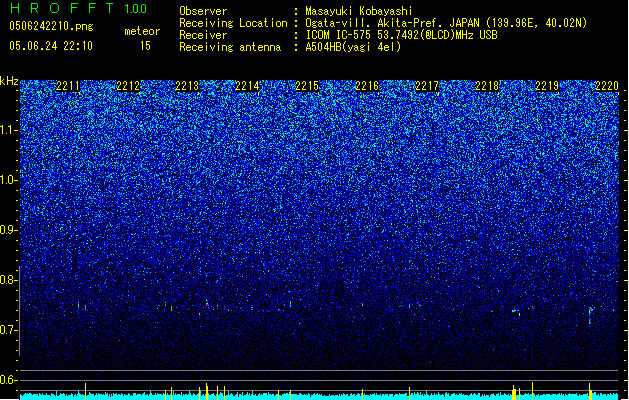Click the timestamp 05.06.24 22:10
The width and height of the screenshot is (629, 400).
tap(51, 46)
